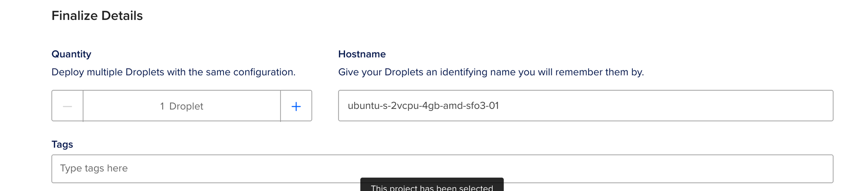Focus the "Type tags here" tags field

pyautogui.click(x=442, y=168)
